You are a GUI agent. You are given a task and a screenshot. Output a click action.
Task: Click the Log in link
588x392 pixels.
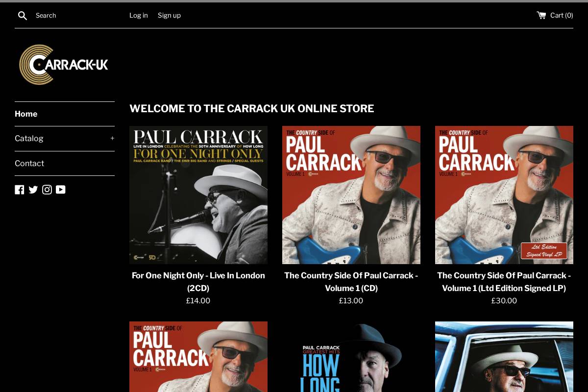[x=139, y=15]
